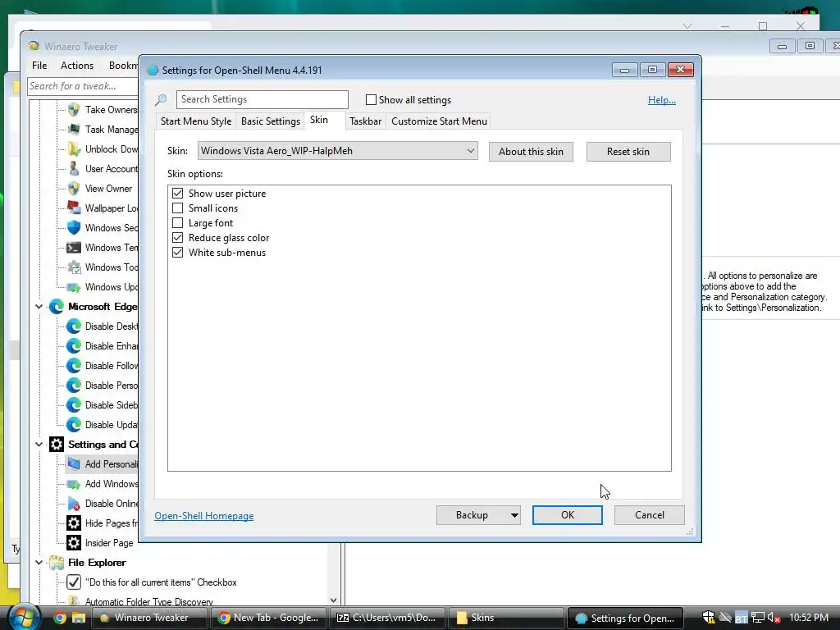The image size is (840, 630).
Task: Click the Disable Online icon in tree
Action: tap(74, 504)
